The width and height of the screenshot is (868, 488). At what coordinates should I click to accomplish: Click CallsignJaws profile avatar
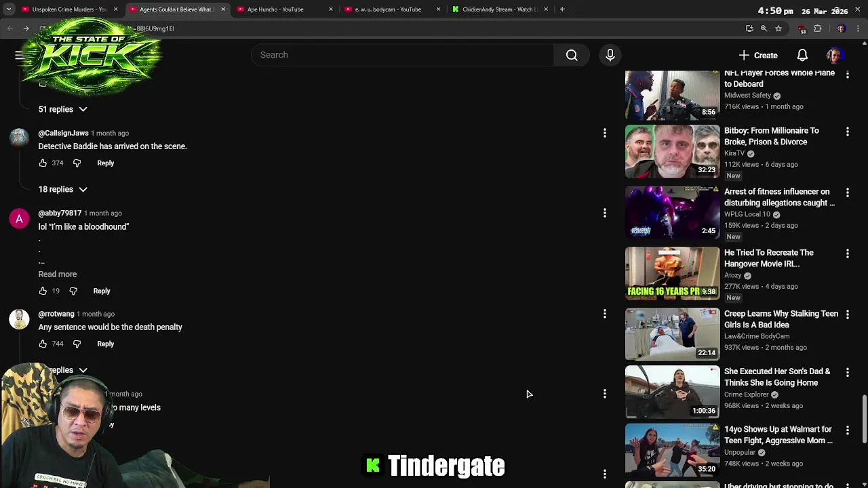[19, 138]
